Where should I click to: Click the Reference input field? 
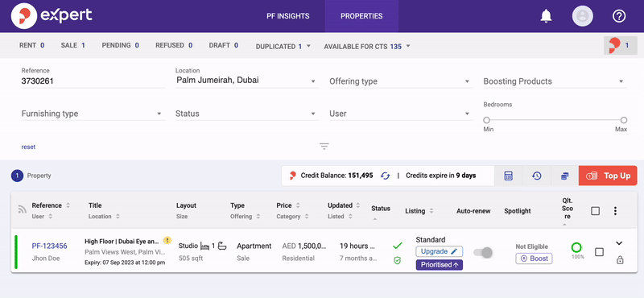coord(93,81)
